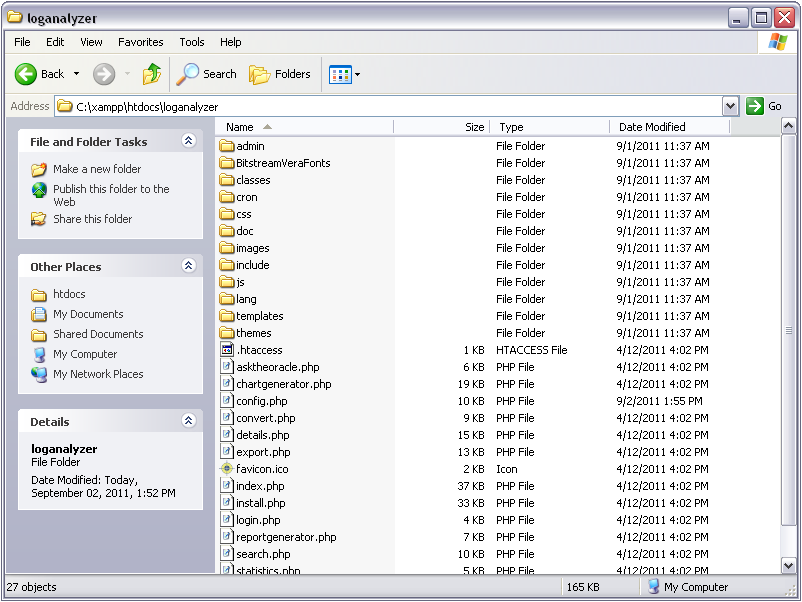Select the config.php file icon
This screenshot has width=802, height=602.
tap(227, 400)
